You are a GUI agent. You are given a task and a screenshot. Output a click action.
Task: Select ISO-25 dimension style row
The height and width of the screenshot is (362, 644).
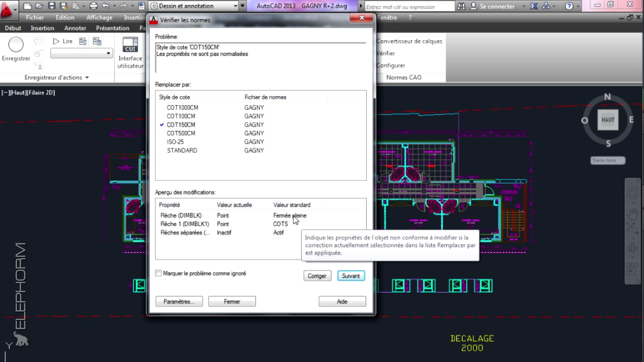tap(261, 142)
